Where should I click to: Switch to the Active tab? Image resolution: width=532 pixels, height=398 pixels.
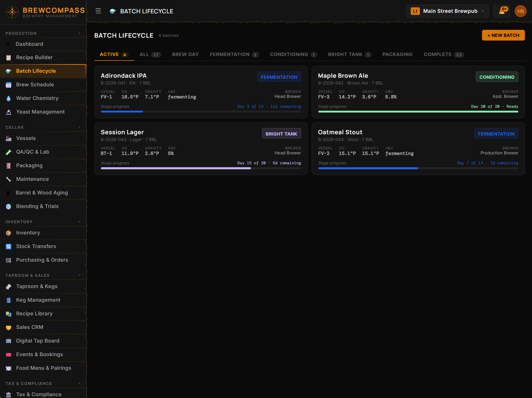tap(114, 54)
